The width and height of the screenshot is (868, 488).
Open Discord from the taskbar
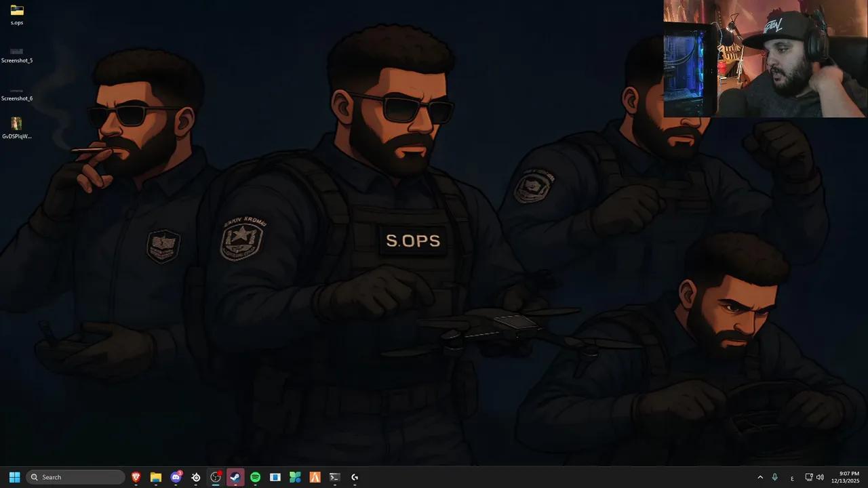point(176,477)
